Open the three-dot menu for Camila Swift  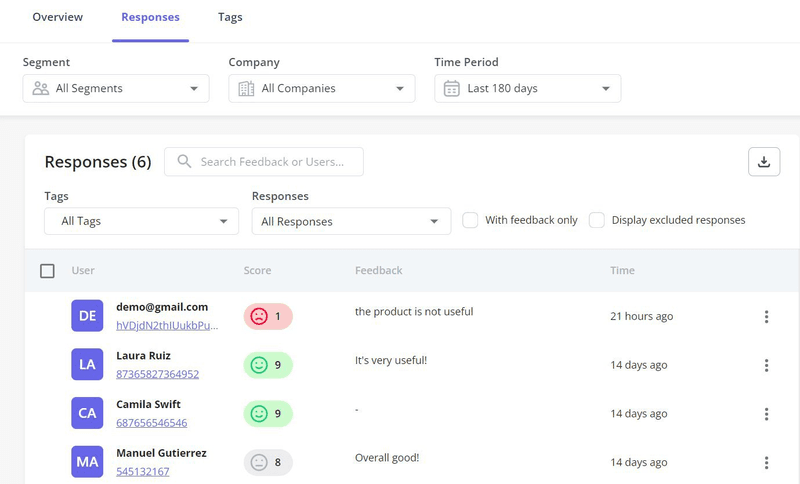click(766, 414)
